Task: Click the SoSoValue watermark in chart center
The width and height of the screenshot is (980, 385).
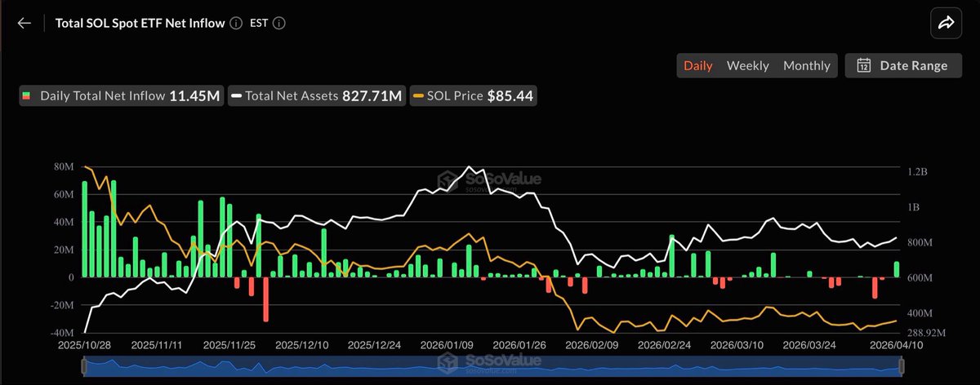Action: 488,180
